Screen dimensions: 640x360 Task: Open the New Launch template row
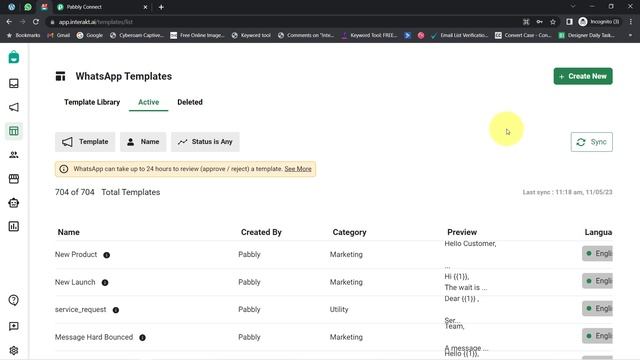pos(334,282)
